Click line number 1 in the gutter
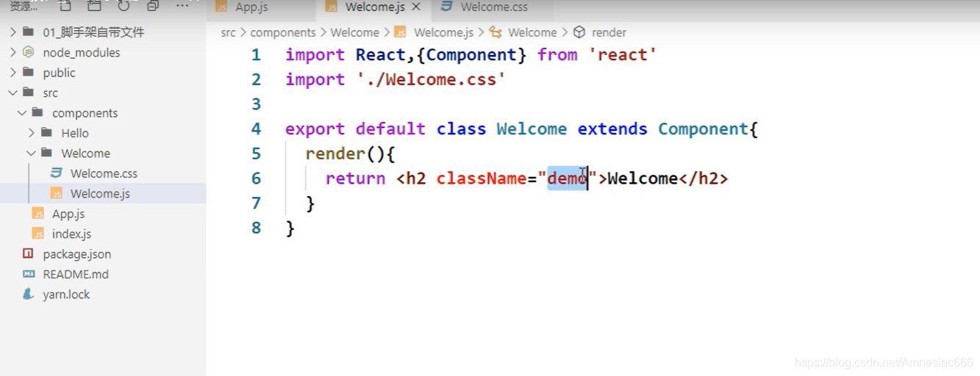This screenshot has height=376, width=980. click(x=256, y=55)
